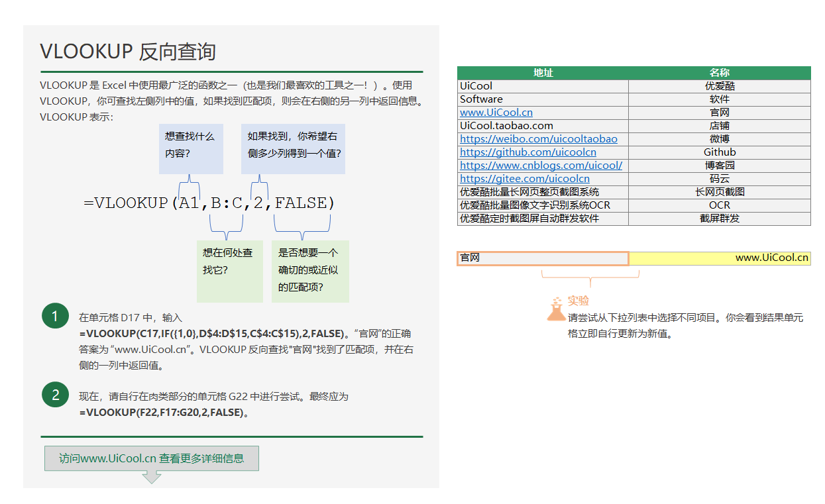The image size is (825, 504).
Task: Select the 微博 cell
Action: point(720,139)
